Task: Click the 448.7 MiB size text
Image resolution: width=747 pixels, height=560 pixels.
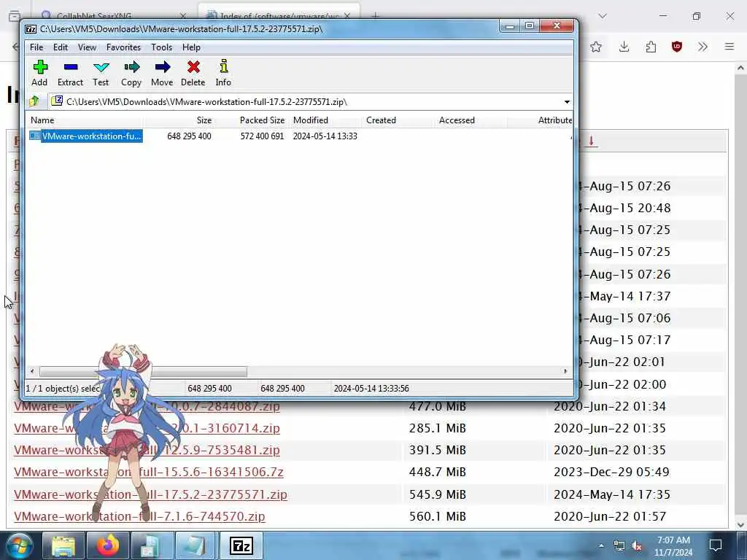Action: [438, 472]
